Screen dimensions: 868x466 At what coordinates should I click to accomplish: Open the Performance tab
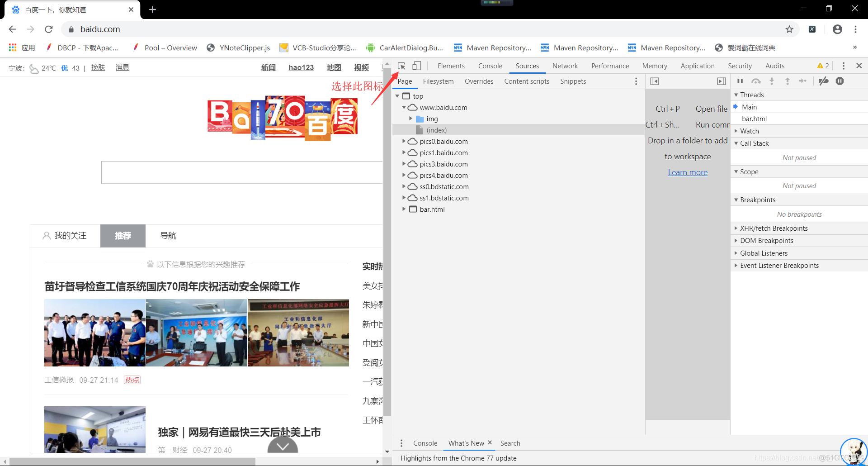[x=610, y=66]
